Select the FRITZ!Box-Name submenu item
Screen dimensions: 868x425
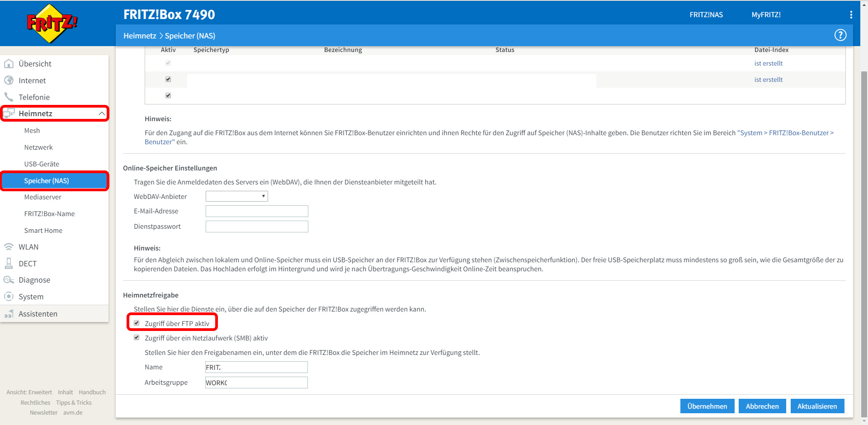tap(49, 214)
